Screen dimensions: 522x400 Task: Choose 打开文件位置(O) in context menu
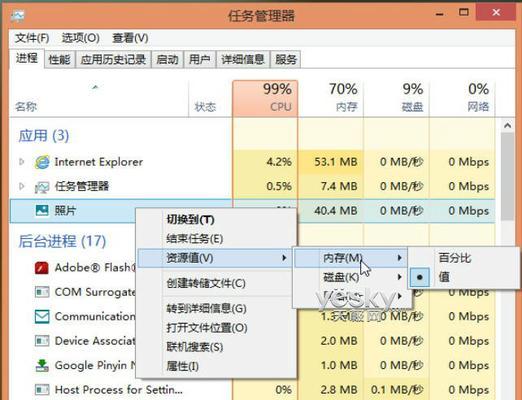pyautogui.click(x=207, y=328)
